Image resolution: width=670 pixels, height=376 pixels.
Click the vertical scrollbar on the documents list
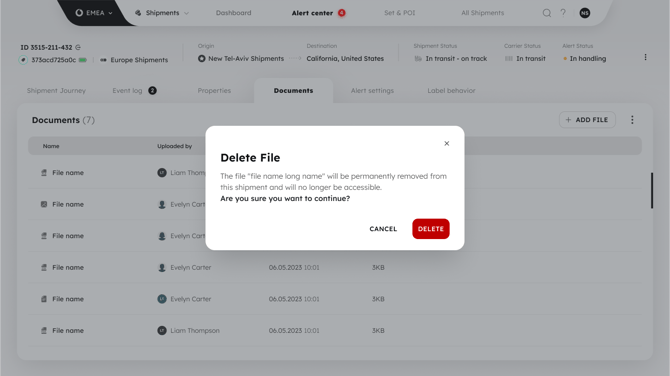[652, 191]
